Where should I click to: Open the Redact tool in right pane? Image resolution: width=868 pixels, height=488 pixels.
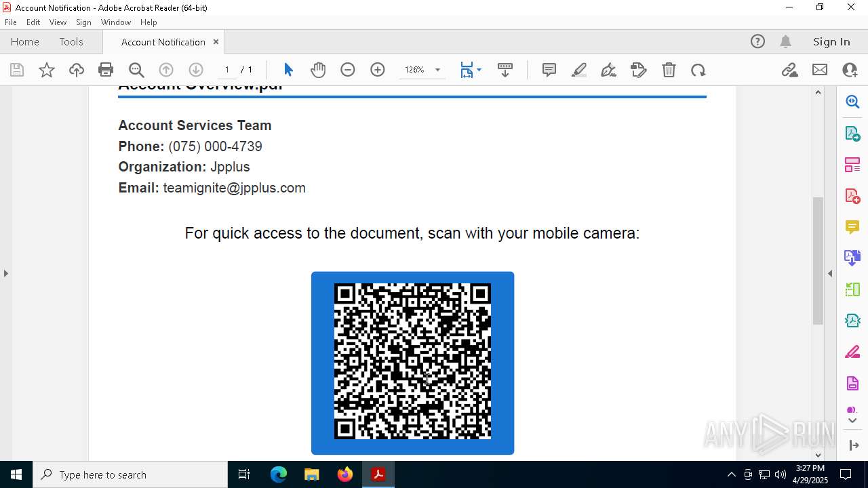[852, 352]
